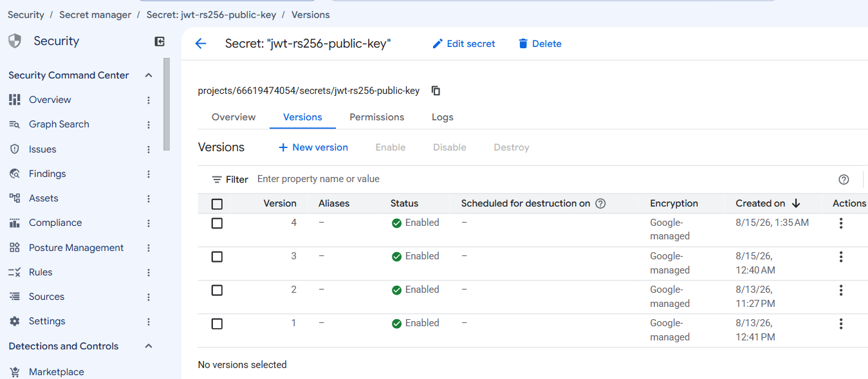The image size is (868, 379).
Task: Open actions menu for version 1
Action: point(840,324)
